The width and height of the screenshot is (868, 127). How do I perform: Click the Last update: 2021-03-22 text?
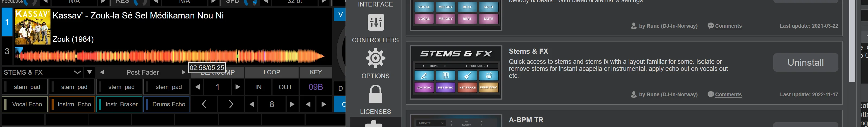pos(809,26)
